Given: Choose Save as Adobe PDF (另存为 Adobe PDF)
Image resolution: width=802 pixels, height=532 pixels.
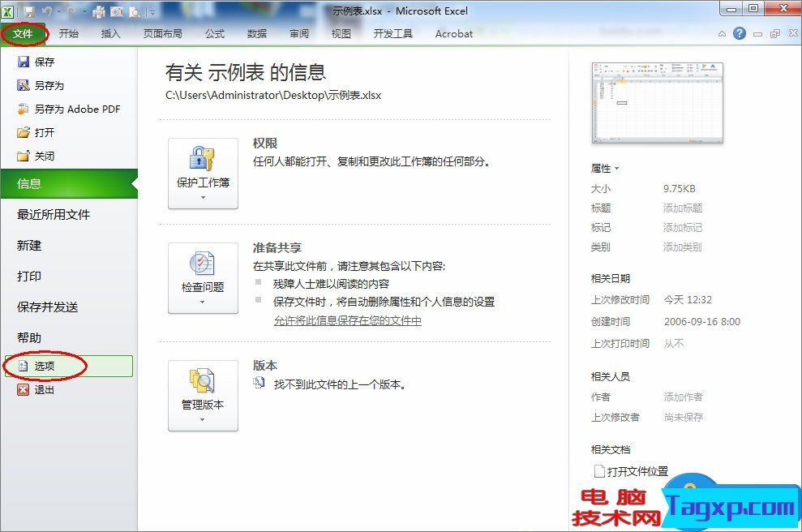Looking at the screenshot, I should coord(69,109).
